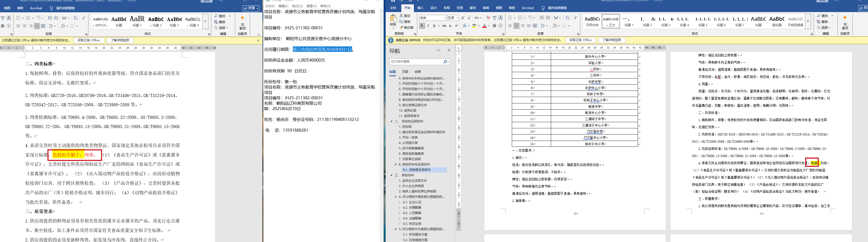Click shading paint bucket in right Word window
The image size is (868, 242).
click(554, 26)
